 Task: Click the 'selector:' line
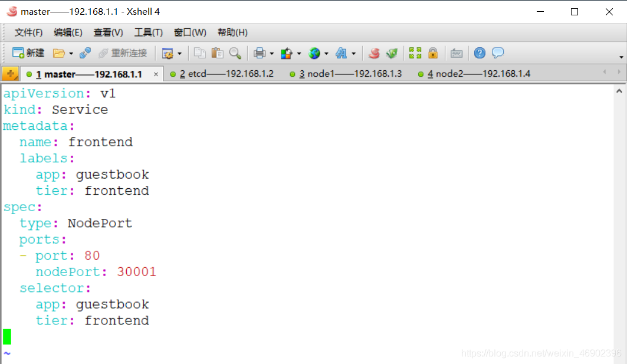55,288
